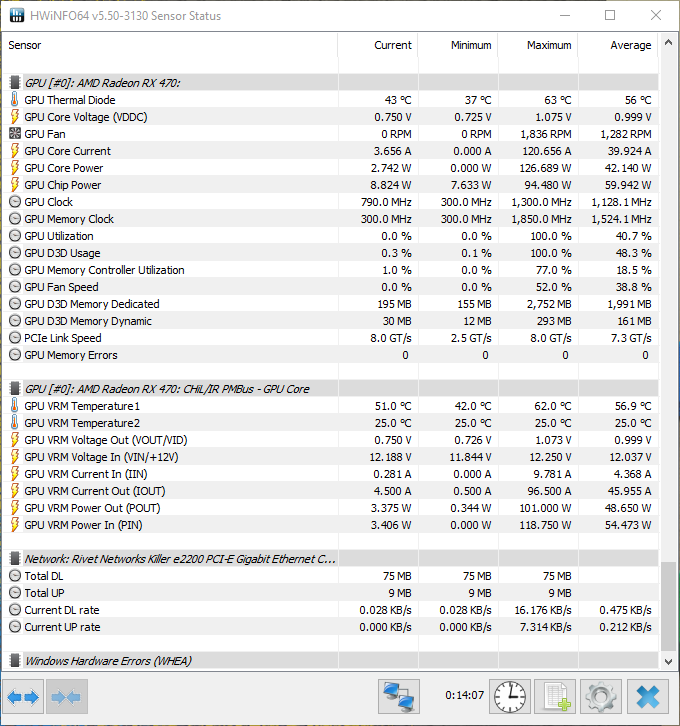Select the GPU VRM Voltage In (VIN/+12V) label
This screenshot has width=680, height=726.
[x=101, y=457]
